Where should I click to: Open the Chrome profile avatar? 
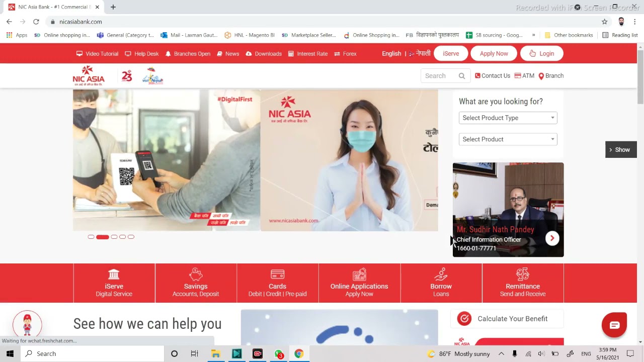tap(621, 22)
